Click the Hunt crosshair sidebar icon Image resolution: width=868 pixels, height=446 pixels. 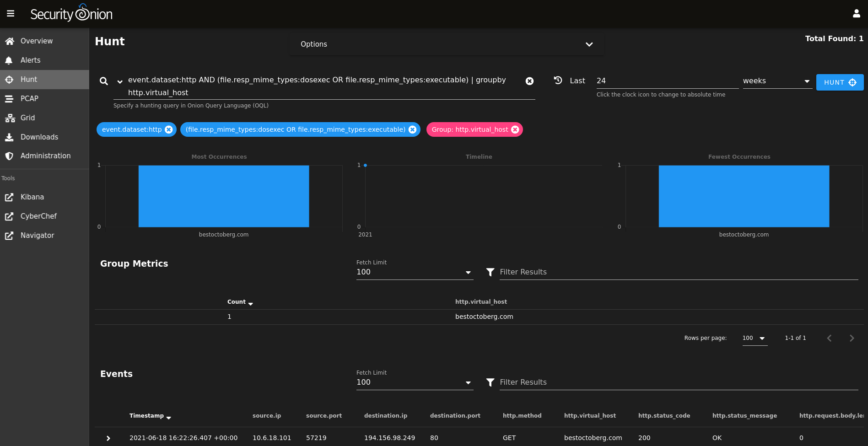[9, 80]
